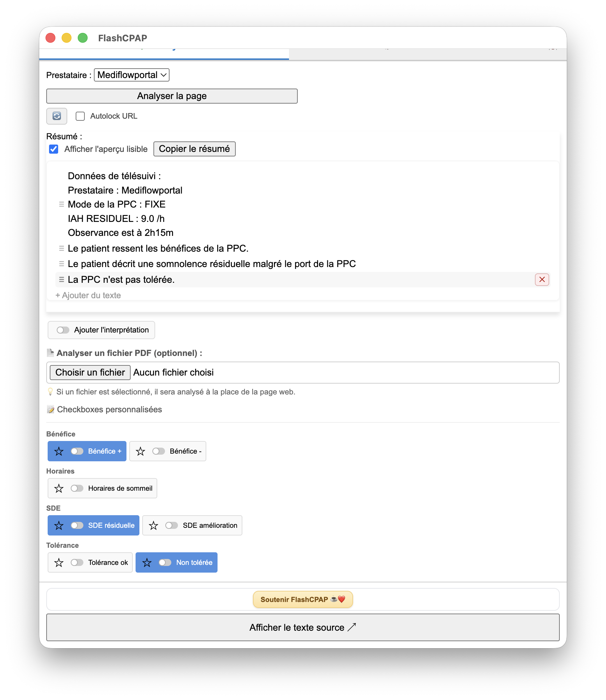This screenshot has width=606, height=700.
Task: Open the Prestataire dropdown showing Mediflowportal
Action: pos(132,75)
